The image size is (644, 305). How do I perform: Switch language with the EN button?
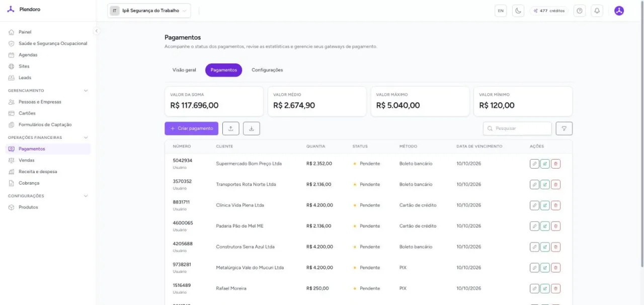pyautogui.click(x=501, y=11)
